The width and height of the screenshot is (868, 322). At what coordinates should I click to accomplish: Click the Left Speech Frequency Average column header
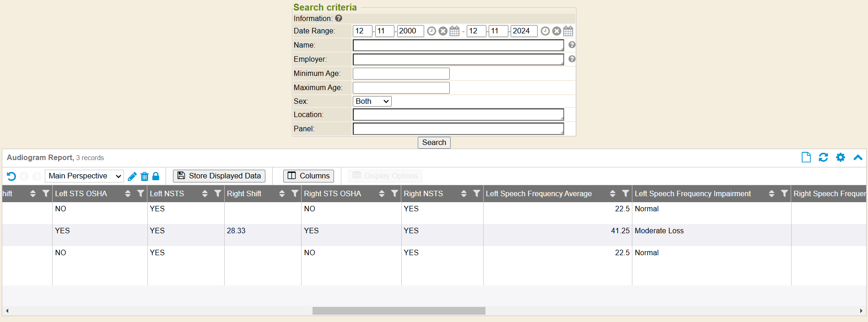coord(539,194)
